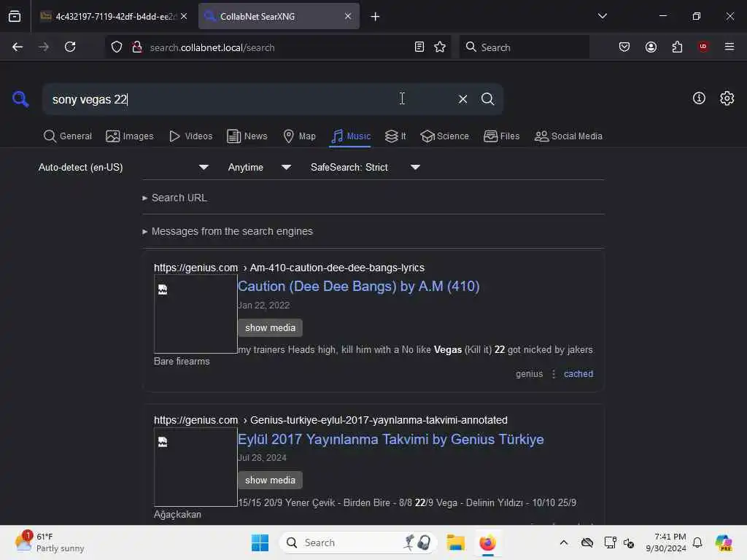The height and width of the screenshot is (560, 747).
Task: Click Firefox icon in taskbar
Action: click(487, 542)
